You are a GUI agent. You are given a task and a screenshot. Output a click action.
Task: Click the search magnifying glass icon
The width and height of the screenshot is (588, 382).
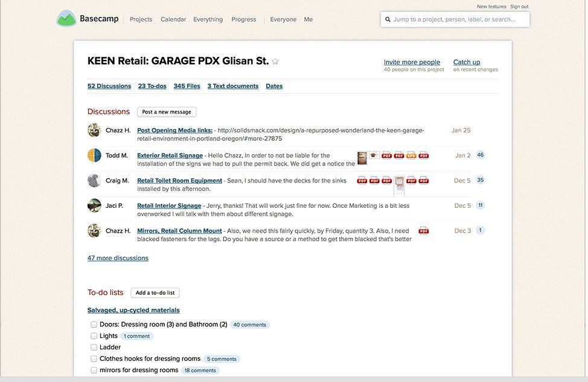pos(388,19)
